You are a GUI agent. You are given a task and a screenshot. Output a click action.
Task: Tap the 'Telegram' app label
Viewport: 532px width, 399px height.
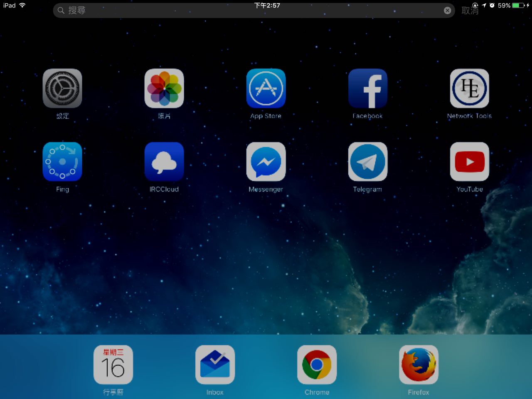pos(367,189)
